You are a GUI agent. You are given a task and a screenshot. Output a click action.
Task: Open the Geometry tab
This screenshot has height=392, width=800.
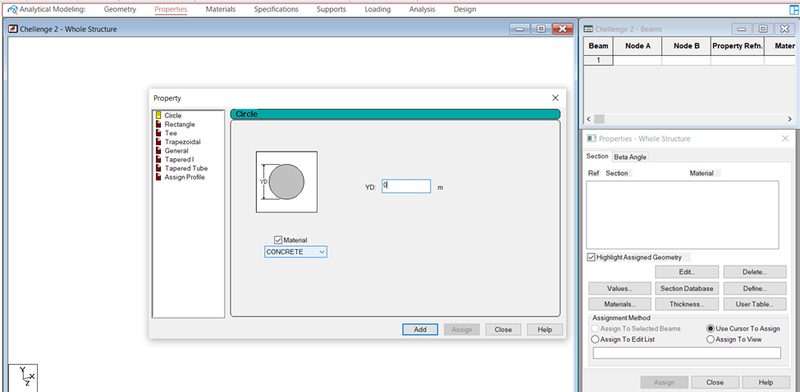(120, 9)
